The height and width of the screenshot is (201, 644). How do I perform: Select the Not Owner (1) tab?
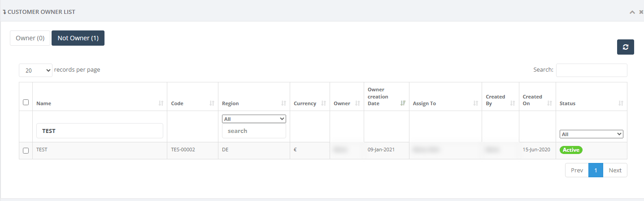(x=78, y=38)
